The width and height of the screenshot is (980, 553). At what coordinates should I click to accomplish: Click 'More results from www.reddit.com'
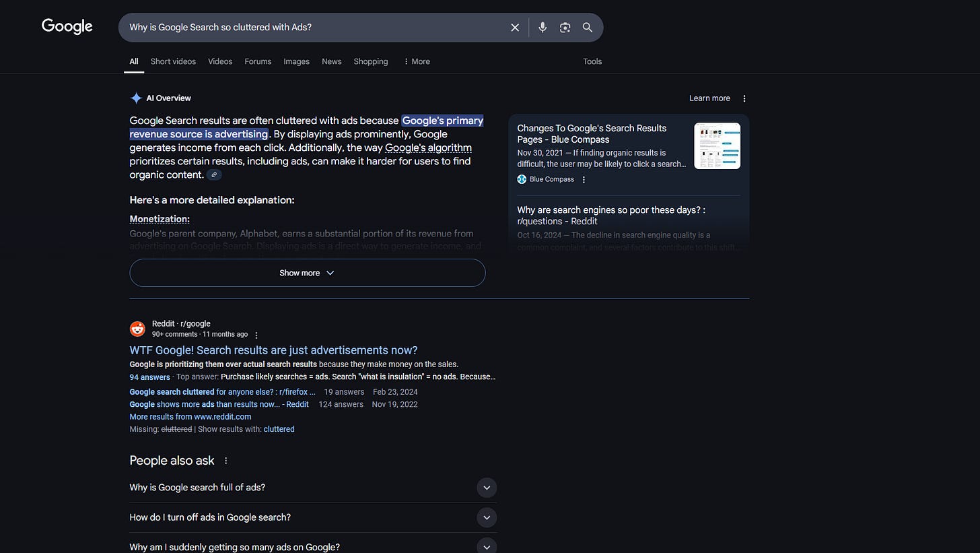click(190, 417)
